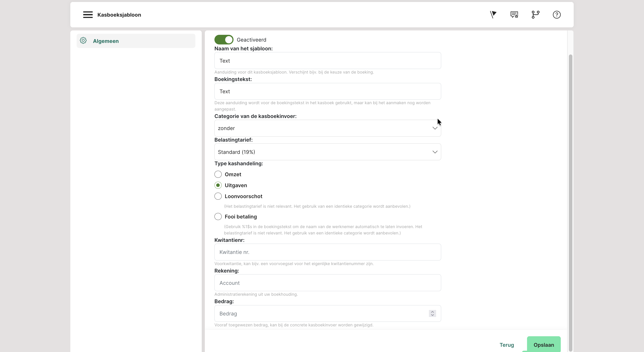This screenshot has height=352, width=644.
Task: Select the Loonvoorschot radio option
Action: pos(218,196)
